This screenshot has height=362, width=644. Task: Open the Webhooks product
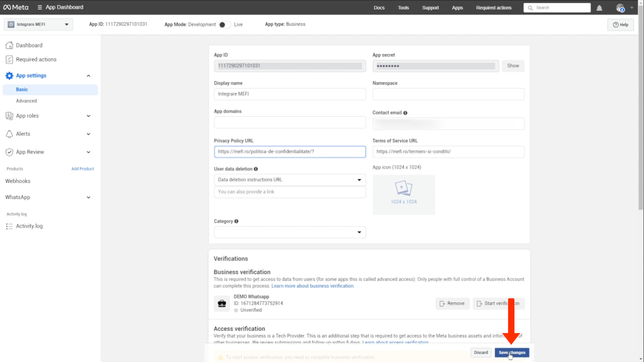[18, 181]
